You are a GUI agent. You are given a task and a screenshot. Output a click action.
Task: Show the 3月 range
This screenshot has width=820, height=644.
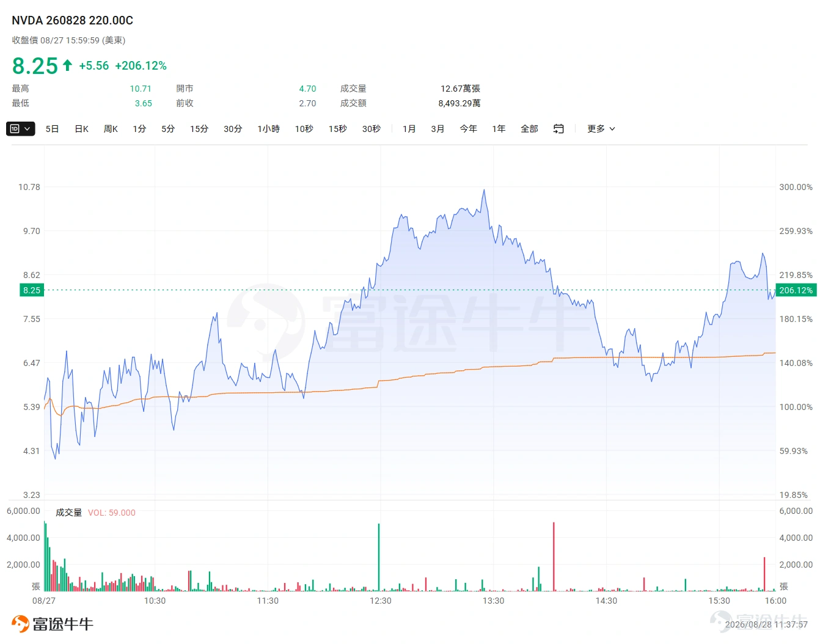(x=437, y=129)
